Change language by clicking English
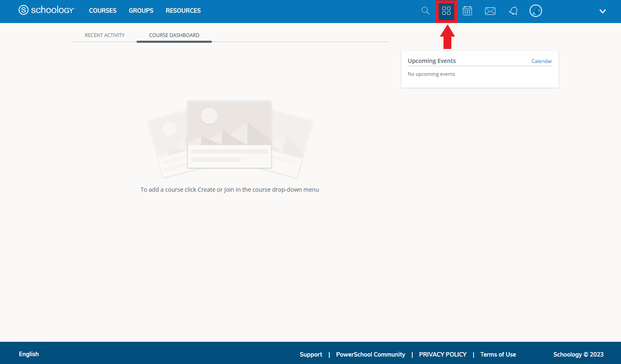 click(x=28, y=354)
